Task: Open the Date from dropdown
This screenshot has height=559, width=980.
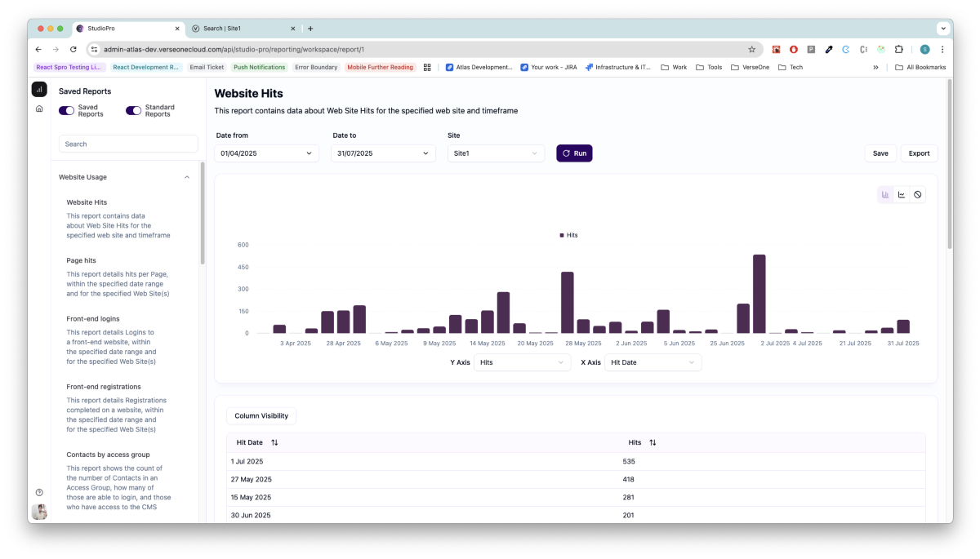Action: pos(267,153)
